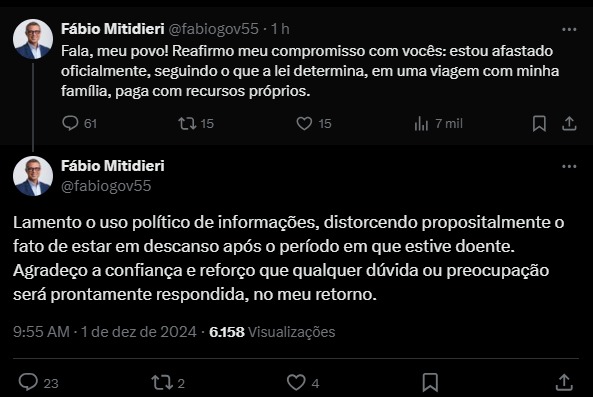593x397 pixels.
Task: Open the 1 h timestamp link
Action: click(280, 29)
